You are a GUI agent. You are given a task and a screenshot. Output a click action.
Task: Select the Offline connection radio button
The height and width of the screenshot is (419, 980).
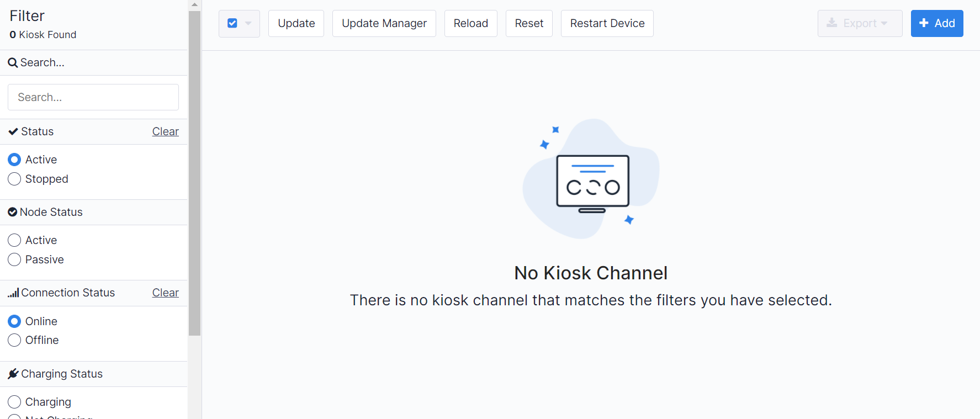click(x=15, y=340)
